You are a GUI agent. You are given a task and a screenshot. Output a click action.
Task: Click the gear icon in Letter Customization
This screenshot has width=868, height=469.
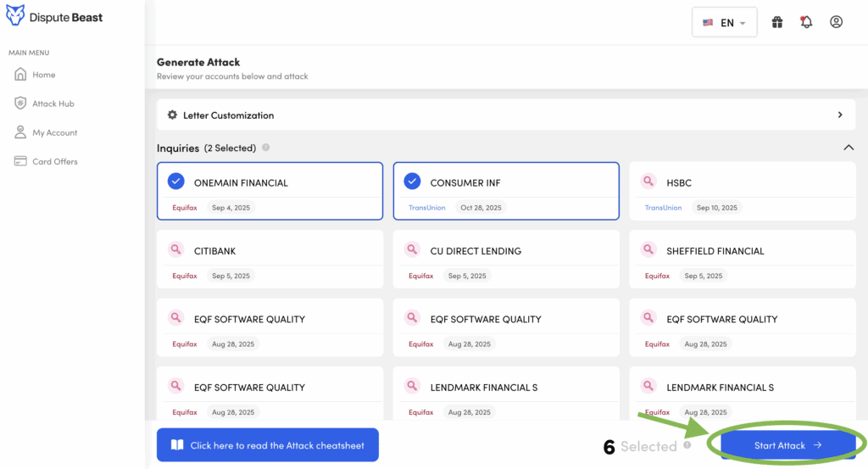click(x=172, y=115)
